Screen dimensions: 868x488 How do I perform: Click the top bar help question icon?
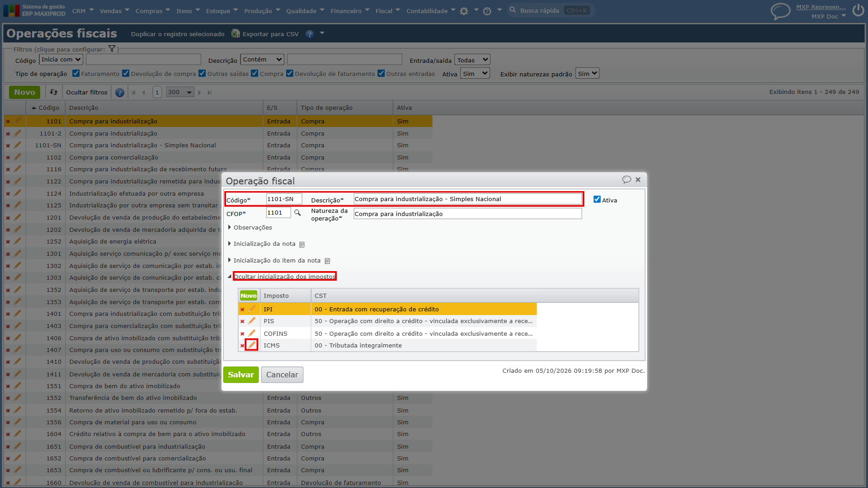[487, 11]
